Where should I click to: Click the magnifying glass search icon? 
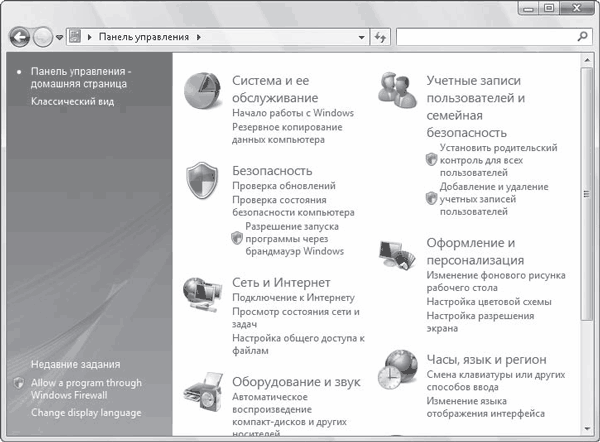(582, 37)
